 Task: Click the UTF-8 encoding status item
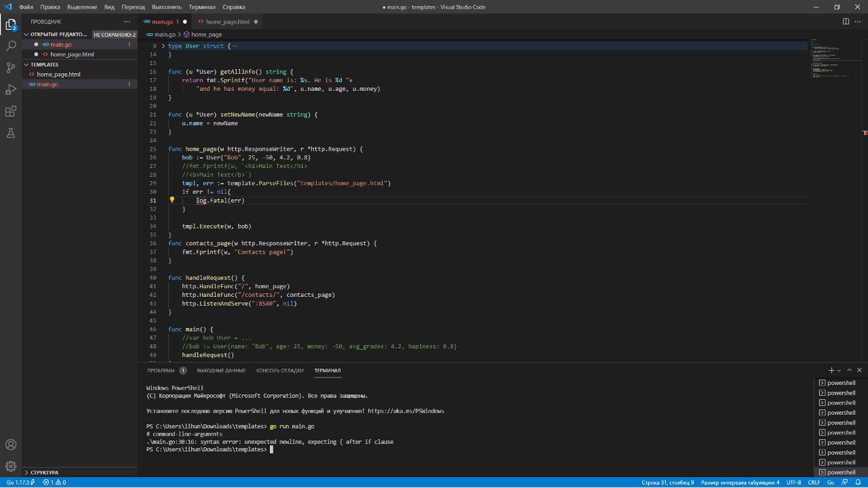coord(794,483)
